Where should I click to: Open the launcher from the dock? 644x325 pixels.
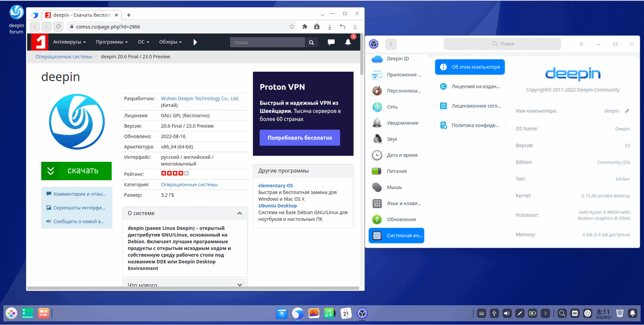[x=12, y=313]
